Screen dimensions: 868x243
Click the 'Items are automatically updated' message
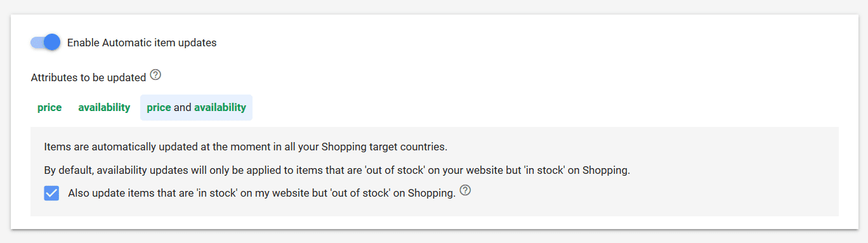pyautogui.click(x=246, y=147)
